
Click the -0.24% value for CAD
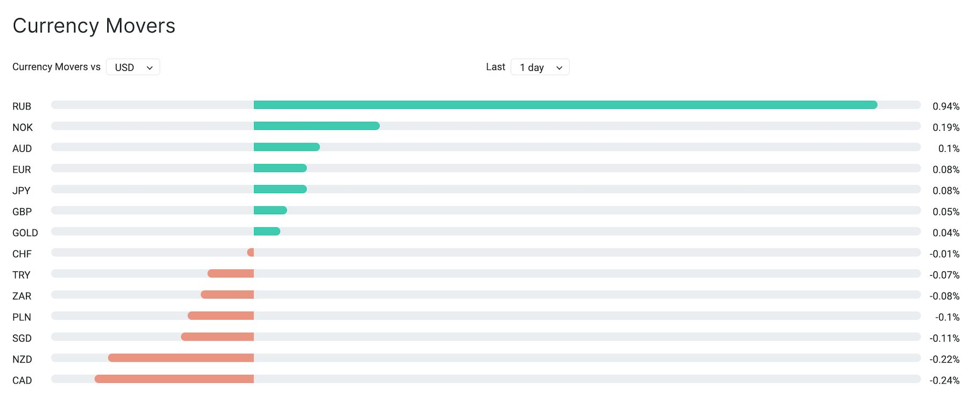pos(945,380)
